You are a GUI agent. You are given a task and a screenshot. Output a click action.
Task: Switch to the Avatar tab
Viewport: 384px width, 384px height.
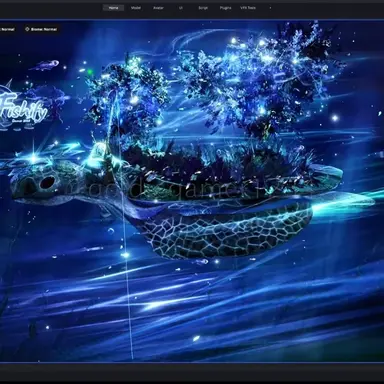coord(158,8)
